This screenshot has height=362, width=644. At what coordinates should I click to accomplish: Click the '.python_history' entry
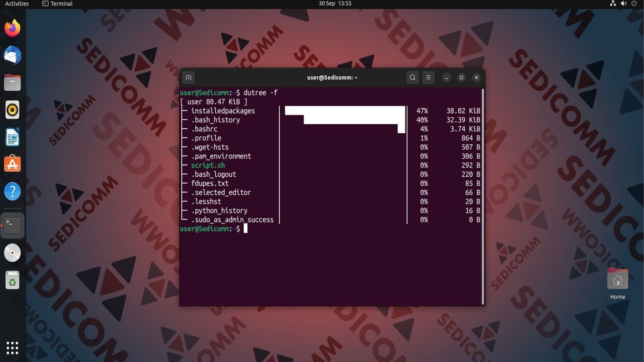[219, 210]
